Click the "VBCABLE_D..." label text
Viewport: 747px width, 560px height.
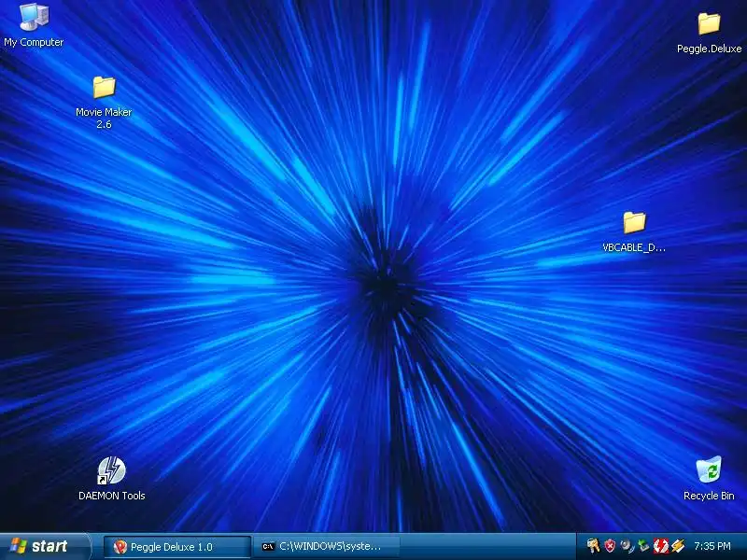pyautogui.click(x=634, y=247)
